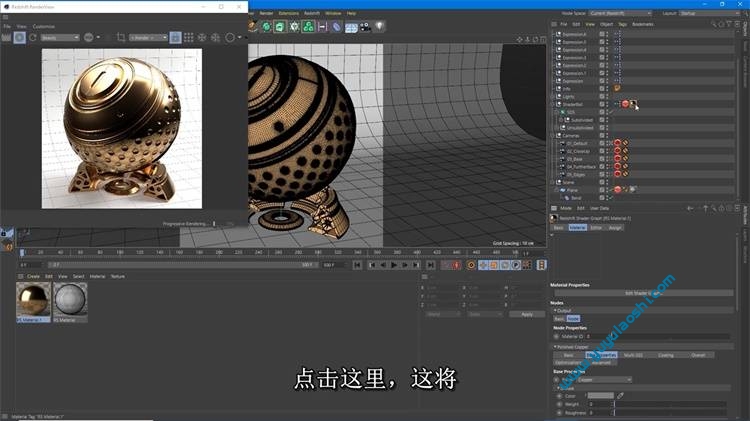Click red Redshift camera tag on 01_Default row
Viewport: 750px width, 421px height.
point(618,143)
